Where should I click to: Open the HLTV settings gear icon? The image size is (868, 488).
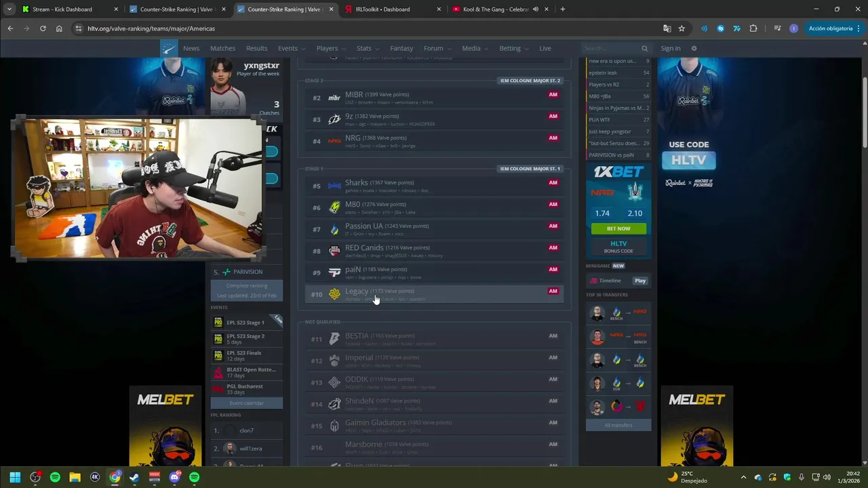pyautogui.click(x=694, y=48)
